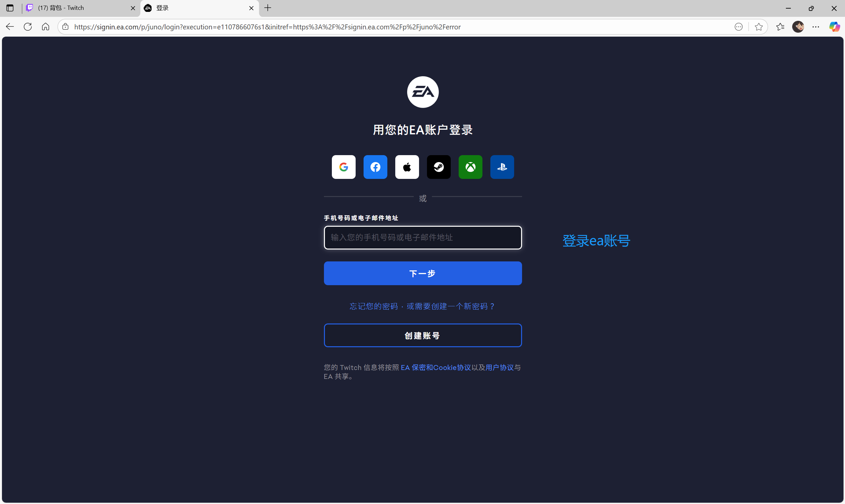
Task: Open browser settings and more menu
Action: coord(815,27)
